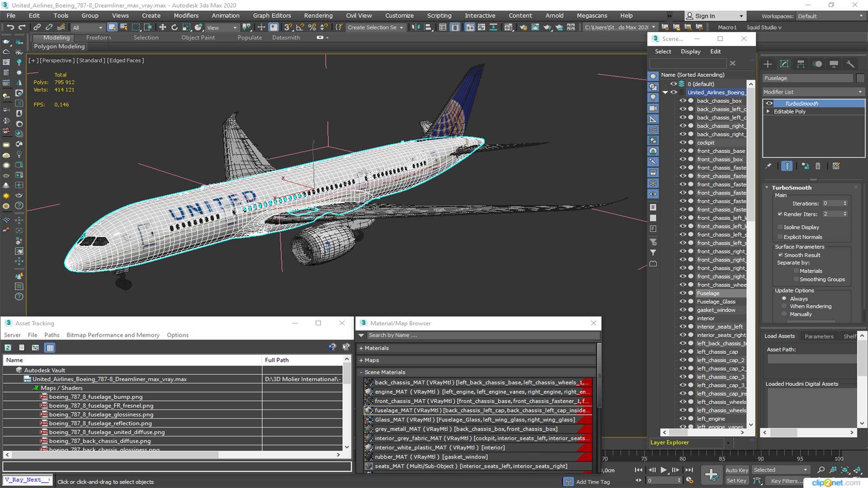Open the Utilities wrench panel tab
868x488 pixels.
click(x=850, y=64)
